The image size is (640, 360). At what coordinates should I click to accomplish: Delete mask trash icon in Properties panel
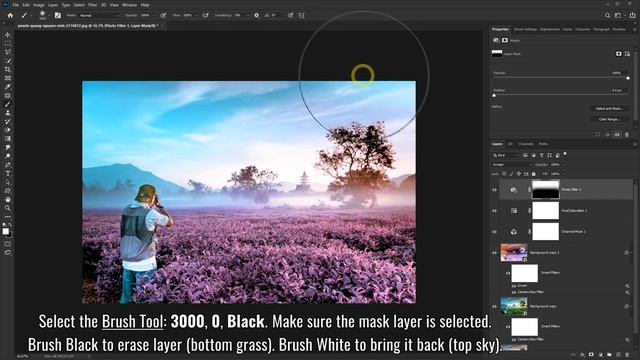pos(627,134)
